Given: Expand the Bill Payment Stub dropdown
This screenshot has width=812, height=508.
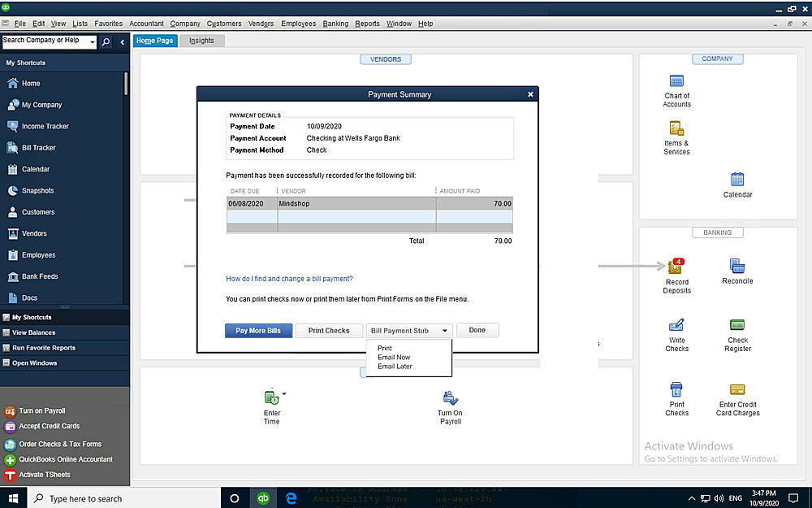Looking at the screenshot, I should point(444,331).
